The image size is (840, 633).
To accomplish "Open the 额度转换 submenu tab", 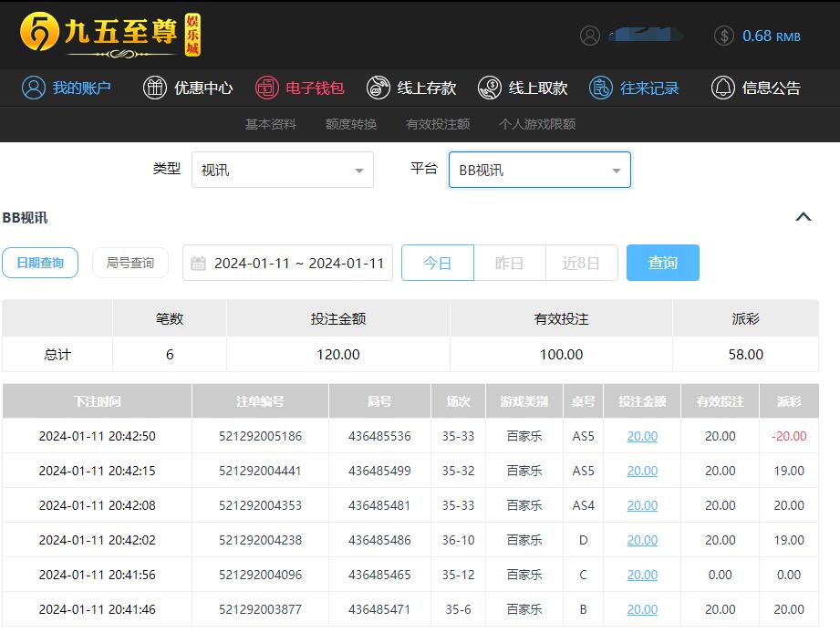I will tap(351, 124).
